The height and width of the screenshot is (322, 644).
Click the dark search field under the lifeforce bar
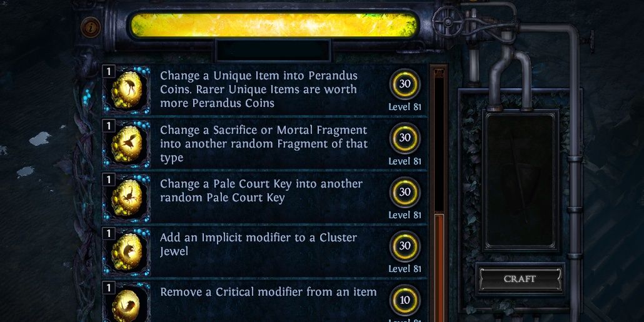click(x=273, y=51)
